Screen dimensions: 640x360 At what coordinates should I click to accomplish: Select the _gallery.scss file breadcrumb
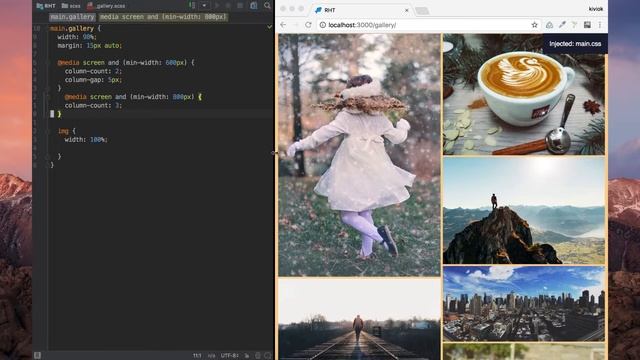click(x=106, y=6)
